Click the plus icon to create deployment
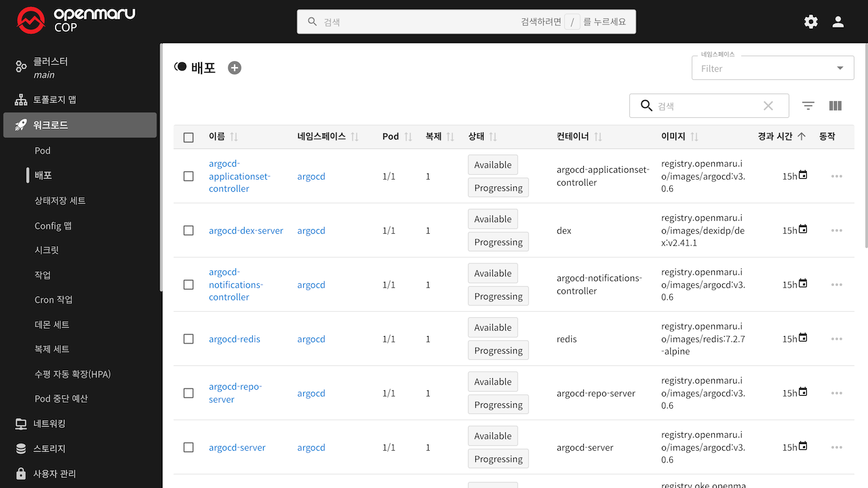The image size is (868, 488). [x=235, y=68]
